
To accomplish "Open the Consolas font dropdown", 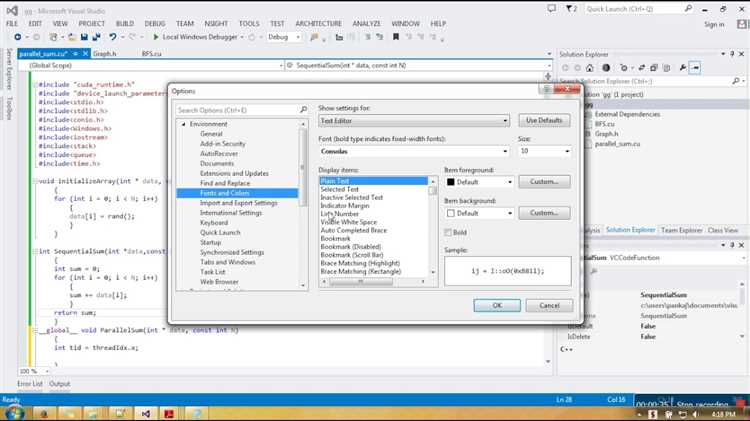I will click(414, 151).
